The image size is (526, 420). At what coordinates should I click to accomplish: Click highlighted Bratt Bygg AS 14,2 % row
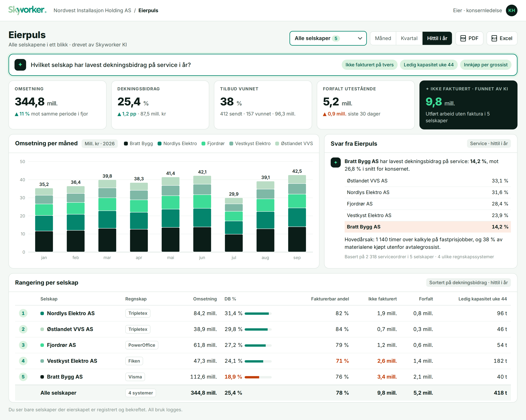(427, 227)
